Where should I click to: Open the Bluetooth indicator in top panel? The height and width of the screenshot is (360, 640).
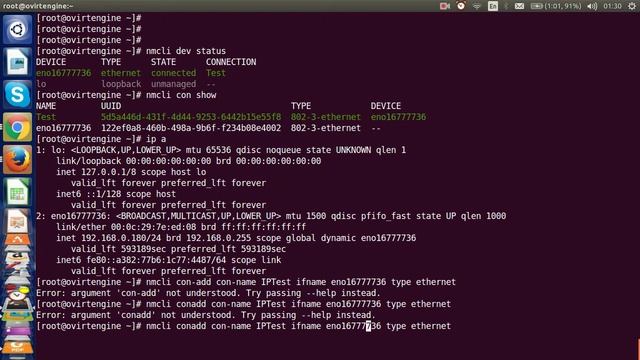pos(506,6)
